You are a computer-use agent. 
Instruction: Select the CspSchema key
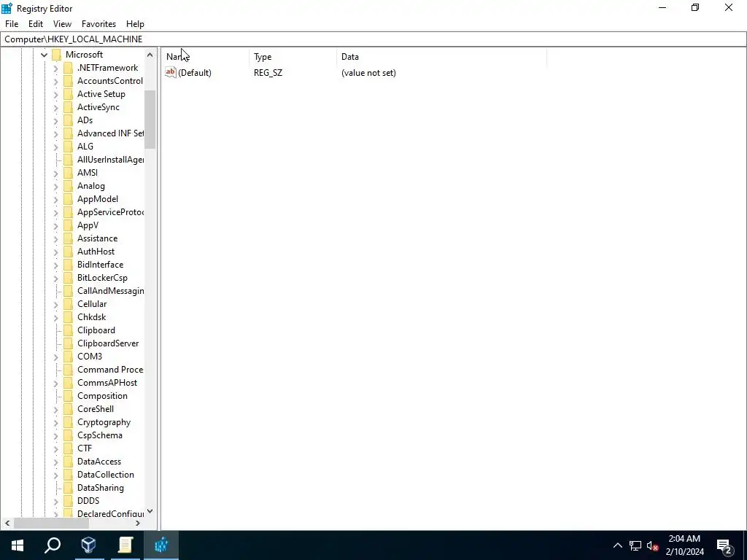(99, 435)
